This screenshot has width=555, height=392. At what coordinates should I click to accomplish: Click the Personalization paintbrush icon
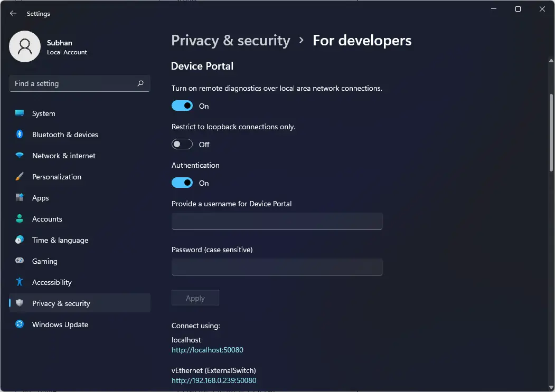click(20, 177)
